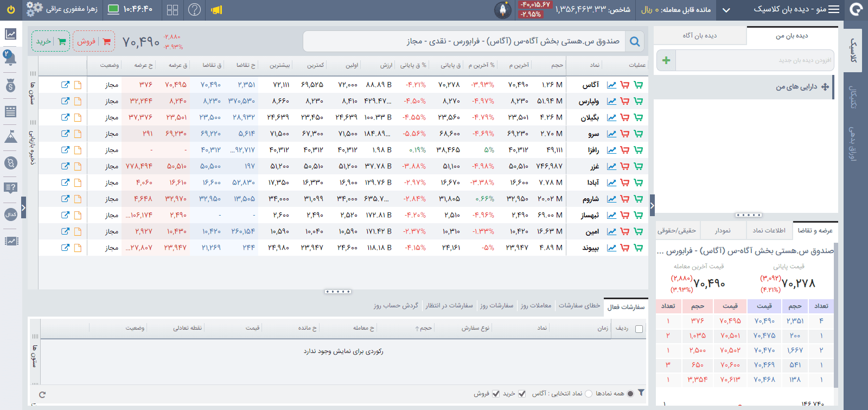The image size is (868, 410).
Task: Click the yellow megaphone announcements icon
Action: (217, 10)
